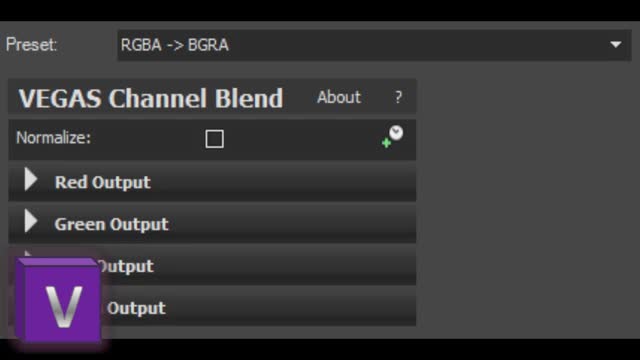
Task: Click the Red Output label
Action: pyautogui.click(x=103, y=182)
